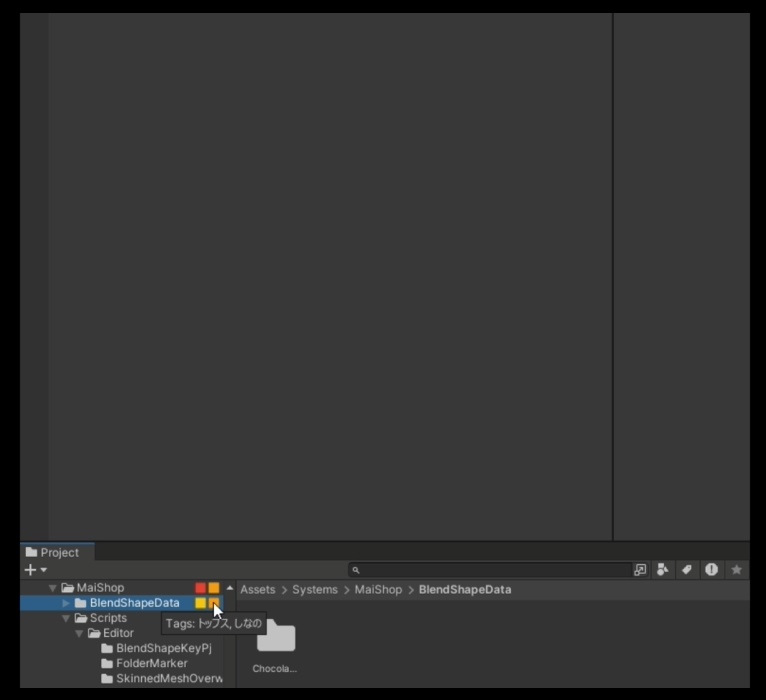Click the Favorites star icon
The image size is (766, 700).
click(x=737, y=570)
